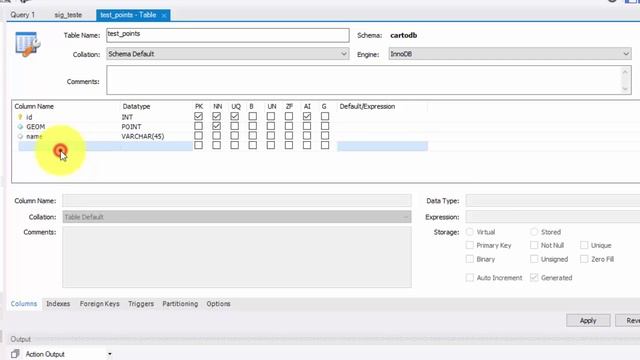Check UN checkbox for id column

271,116
